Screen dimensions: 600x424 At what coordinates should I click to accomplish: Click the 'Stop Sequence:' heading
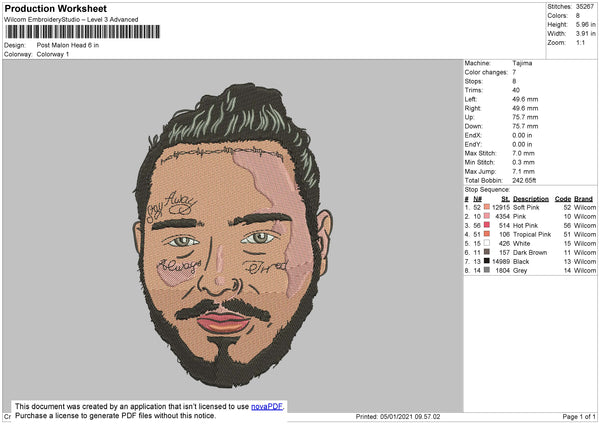tap(487, 190)
